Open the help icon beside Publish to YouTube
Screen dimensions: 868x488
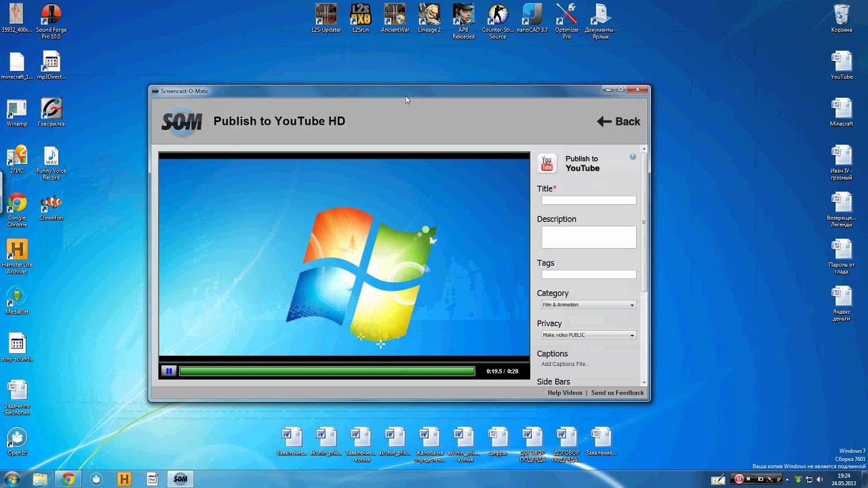[633, 157]
